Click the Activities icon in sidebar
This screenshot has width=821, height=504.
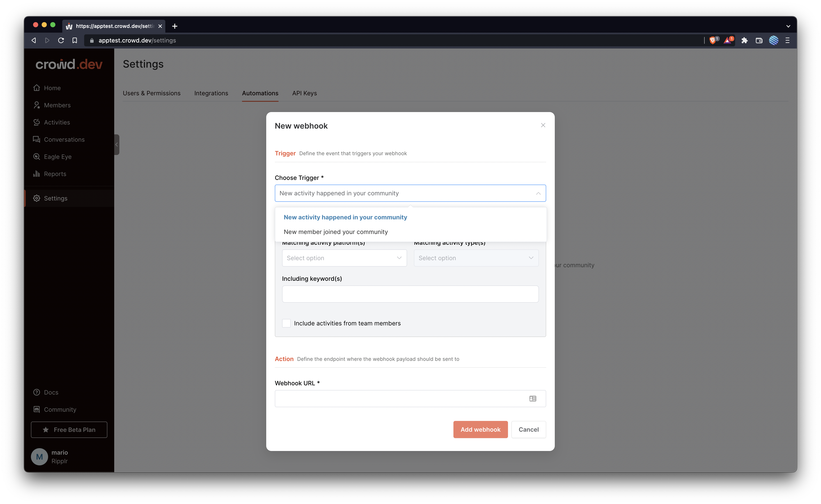pyautogui.click(x=37, y=122)
